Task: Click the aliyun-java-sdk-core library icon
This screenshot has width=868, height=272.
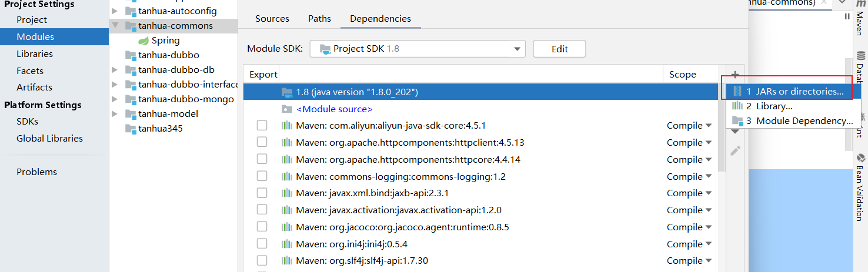Action: pyautogui.click(x=287, y=126)
